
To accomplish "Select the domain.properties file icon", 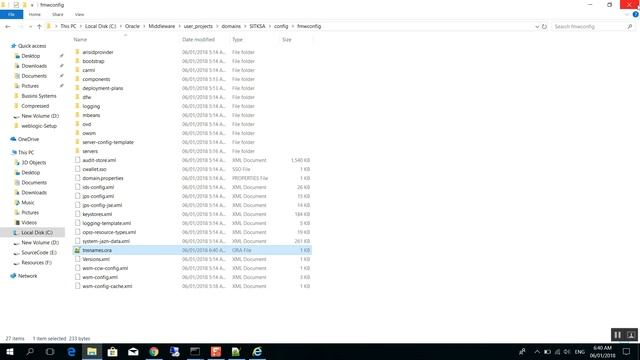I will pyautogui.click(x=77, y=178).
